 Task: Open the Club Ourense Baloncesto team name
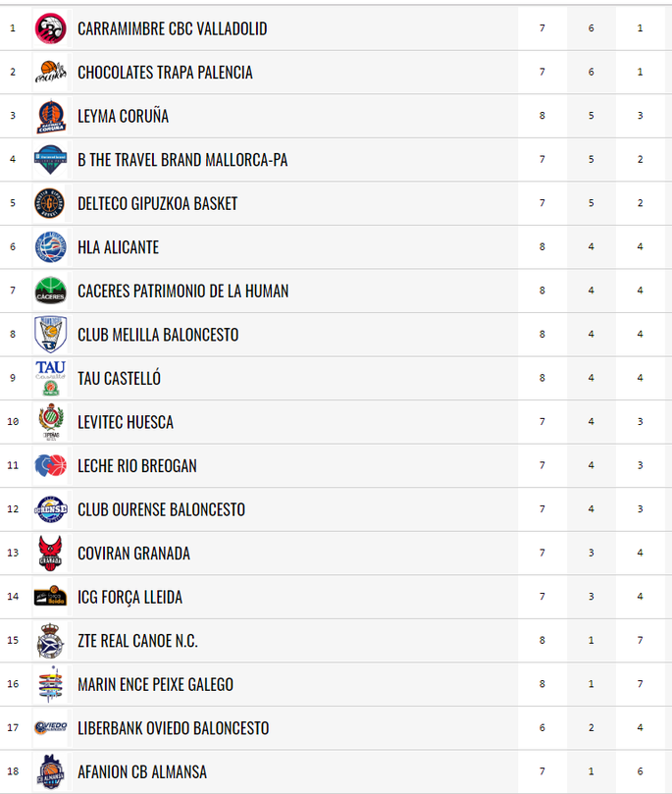tap(162, 509)
